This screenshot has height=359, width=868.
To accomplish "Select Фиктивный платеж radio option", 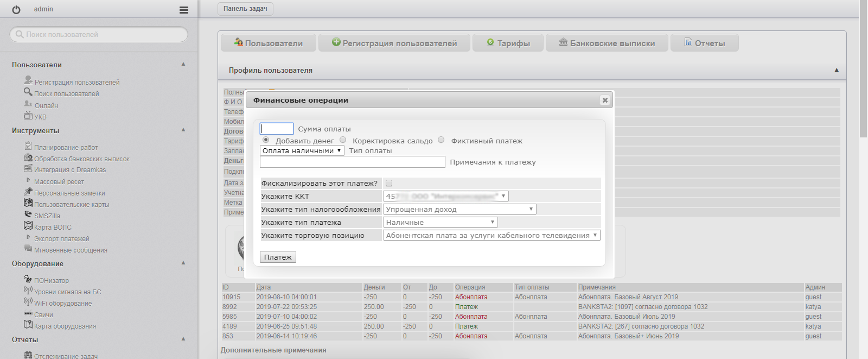I will click(441, 140).
